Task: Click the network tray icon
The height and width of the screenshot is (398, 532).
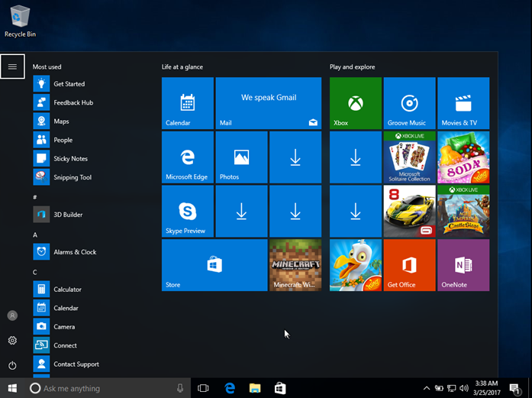Action: [451, 388]
